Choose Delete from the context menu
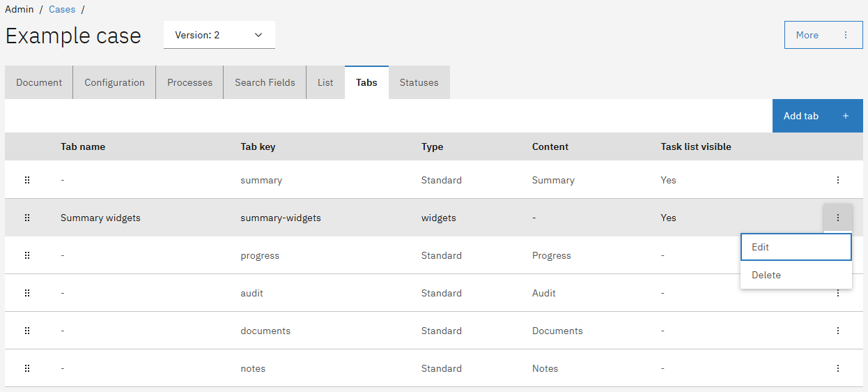868x392 pixels. point(796,275)
